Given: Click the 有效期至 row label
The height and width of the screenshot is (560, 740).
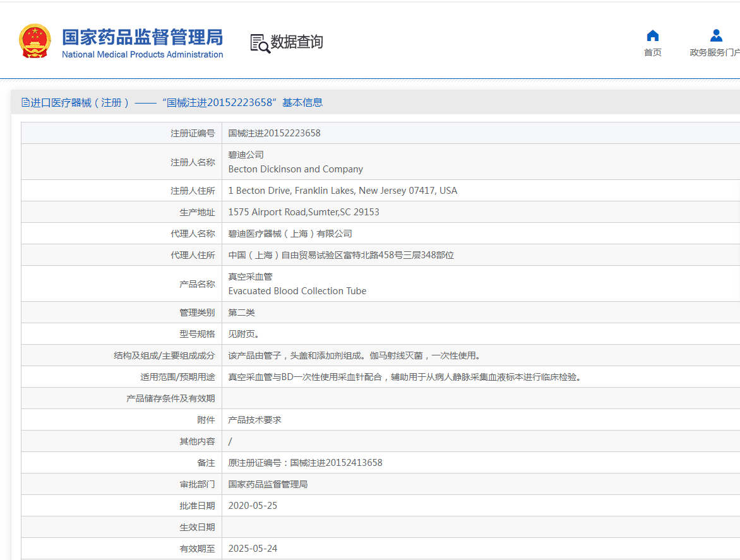Looking at the screenshot, I should tap(197, 549).
